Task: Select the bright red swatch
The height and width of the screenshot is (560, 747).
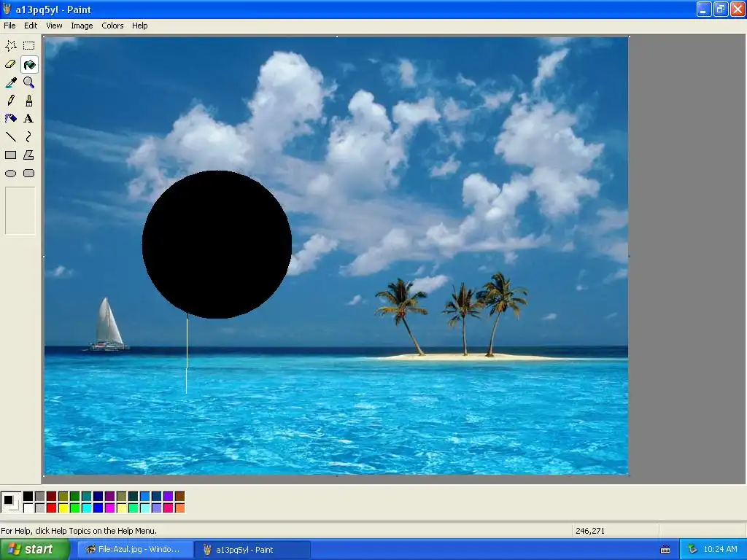Action: point(52,508)
